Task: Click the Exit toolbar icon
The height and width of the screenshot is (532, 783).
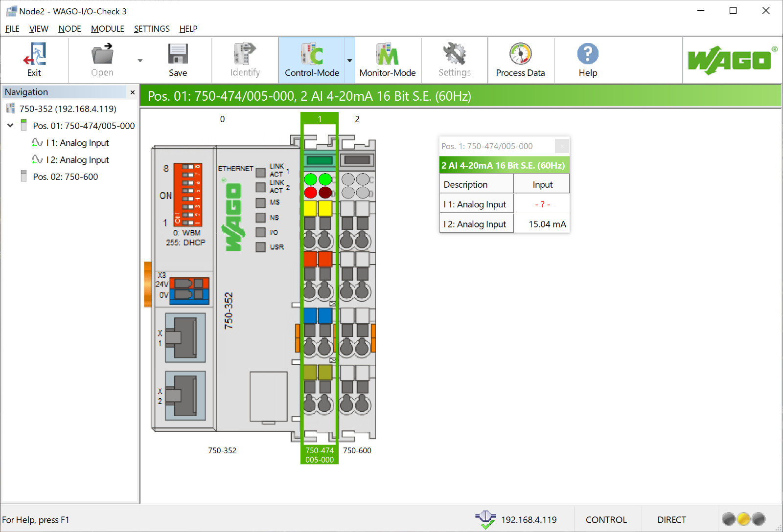Action: pyautogui.click(x=34, y=54)
